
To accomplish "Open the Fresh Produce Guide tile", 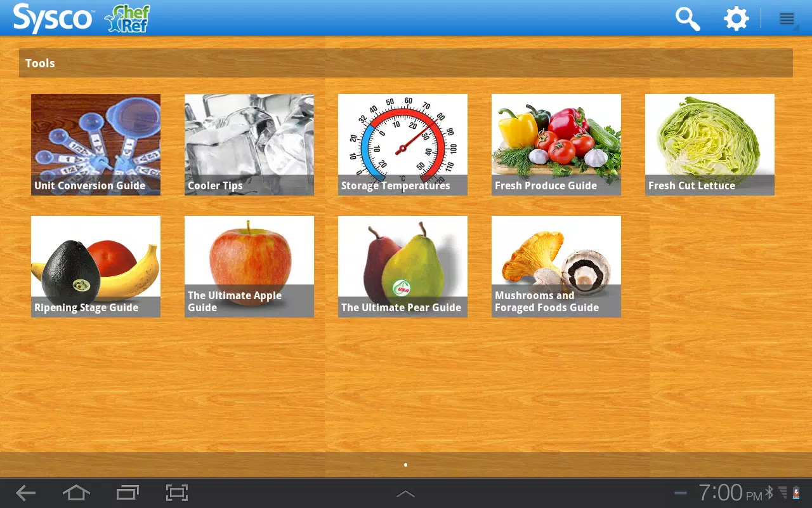I will (x=556, y=145).
